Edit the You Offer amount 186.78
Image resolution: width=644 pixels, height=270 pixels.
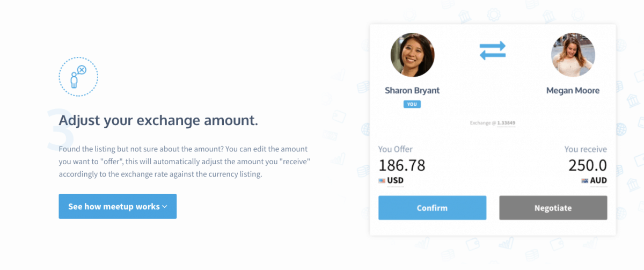tap(402, 165)
